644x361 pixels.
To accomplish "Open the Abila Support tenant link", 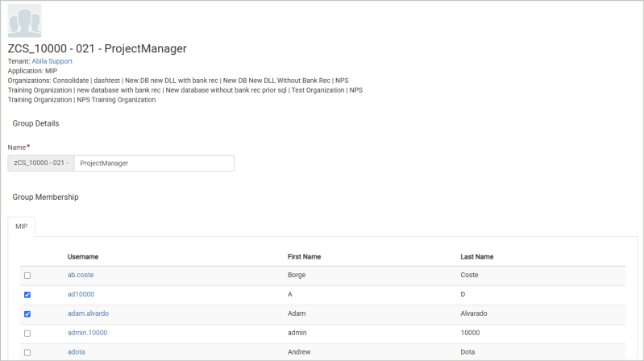I will (52, 61).
